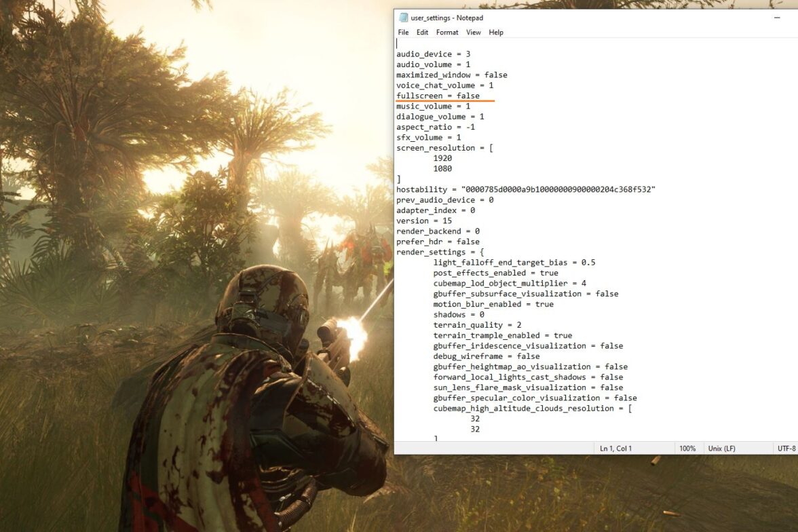The height and width of the screenshot is (532, 798).
Task: Minimize the Notepad window
Action: [776, 18]
